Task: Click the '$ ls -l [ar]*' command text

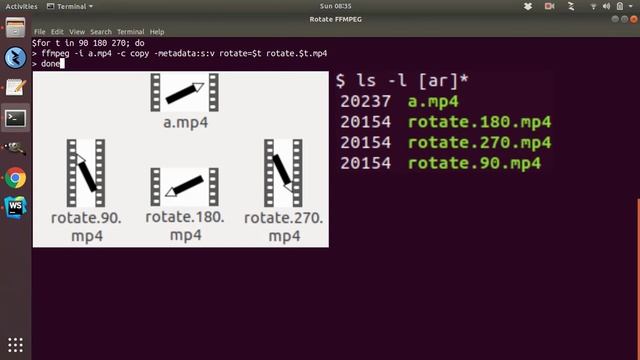Action: 402,80
